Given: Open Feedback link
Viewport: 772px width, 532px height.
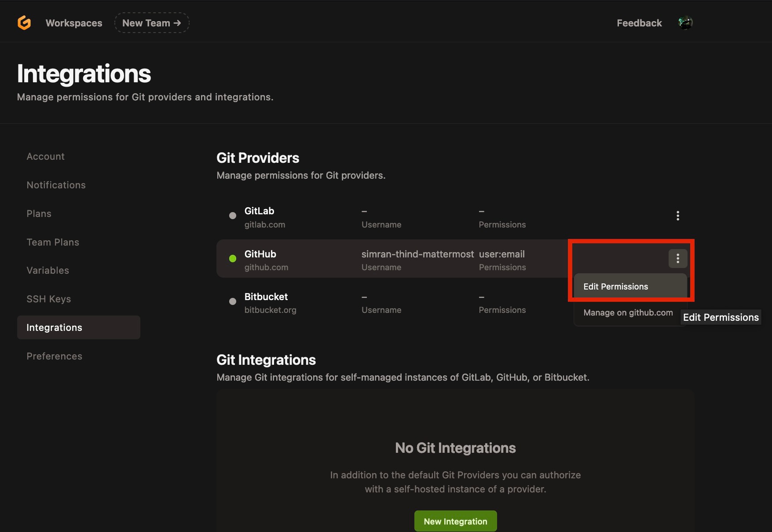Looking at the screenshot, I should coord(639,23).
